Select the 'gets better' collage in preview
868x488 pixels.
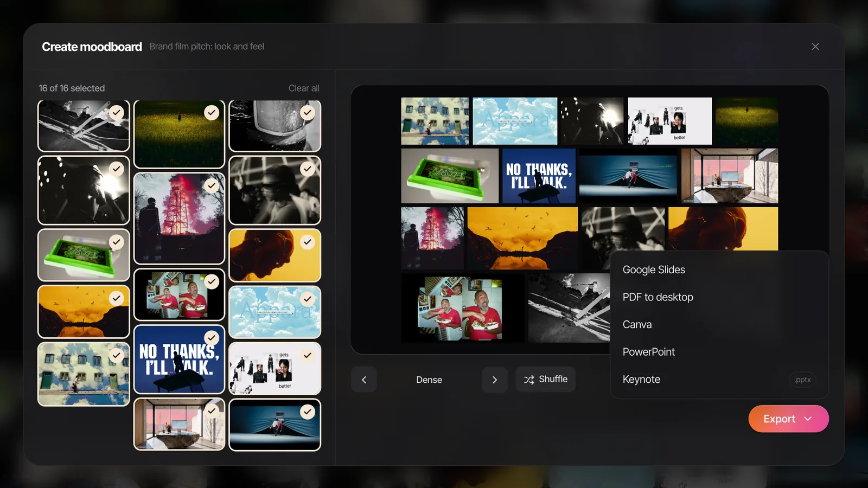[670, 121]
